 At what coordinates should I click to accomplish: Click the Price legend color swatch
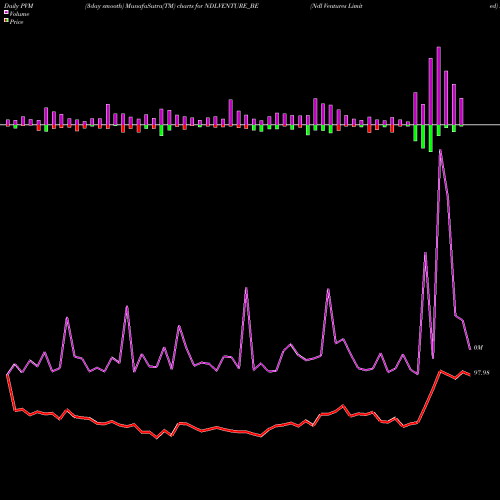click(x=6, y=21)
